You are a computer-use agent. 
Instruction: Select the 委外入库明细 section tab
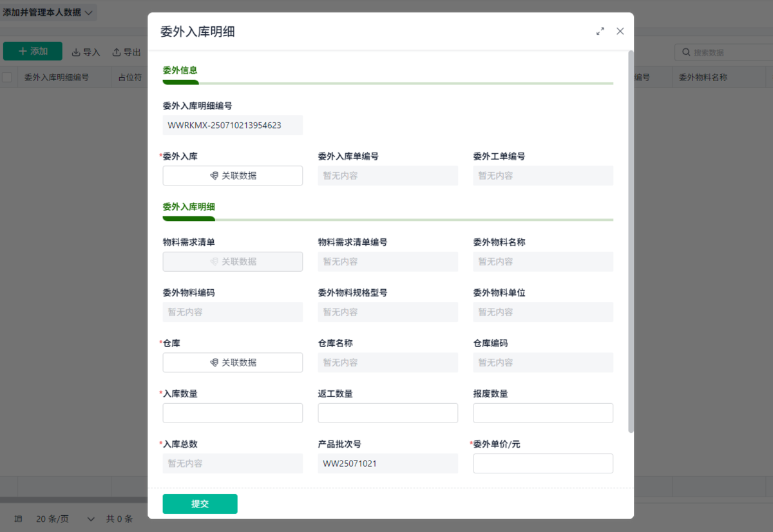pos(189,207)
